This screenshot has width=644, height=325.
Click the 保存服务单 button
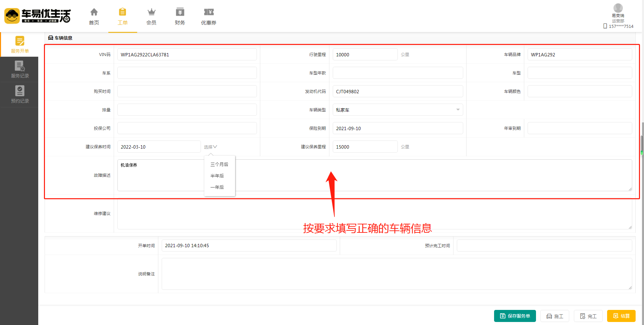(x=515, y=316)
